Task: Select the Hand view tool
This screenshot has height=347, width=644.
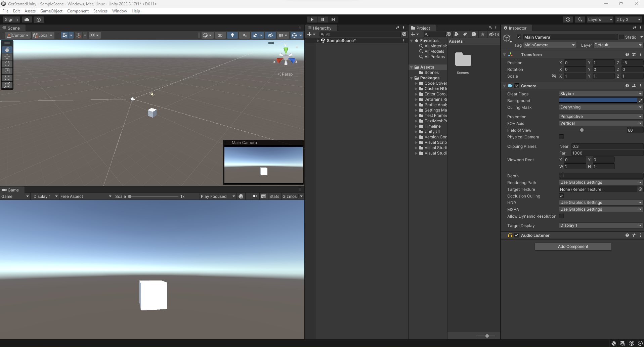Action: (7, 49)
